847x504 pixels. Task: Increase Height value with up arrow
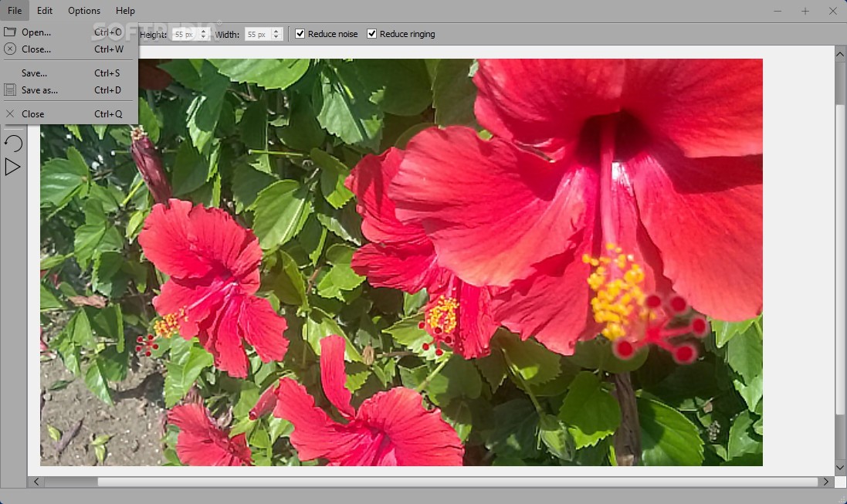coord(203,31)
